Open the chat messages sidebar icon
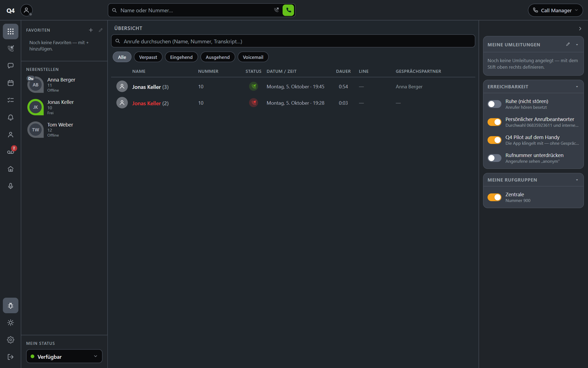The height and width of the screenshot is (368, 588). click(11, 66)
